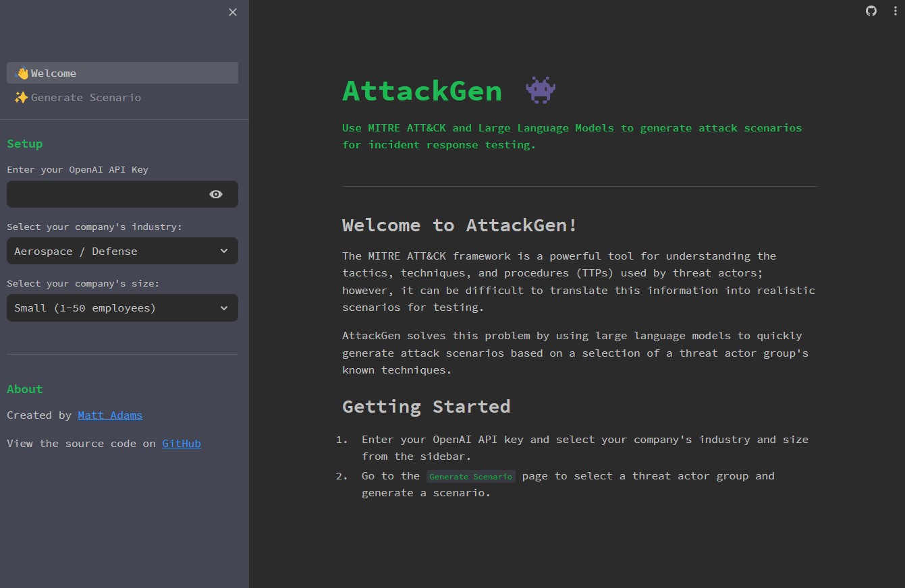Open the GitHub icon in top-right corner
Image resolution: width=905 pixels, height=588 pixels.
point(871,11)
